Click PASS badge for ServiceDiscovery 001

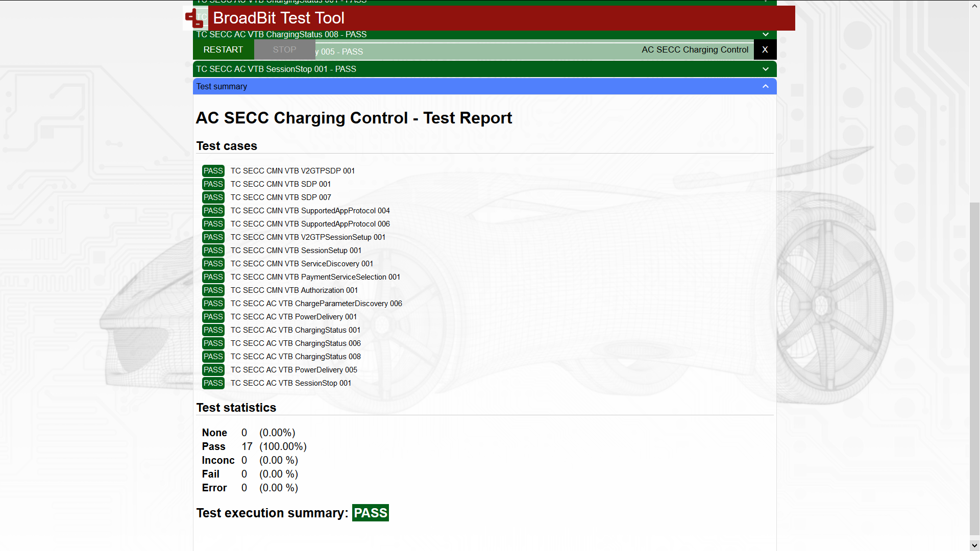click(x=213, y=264)
